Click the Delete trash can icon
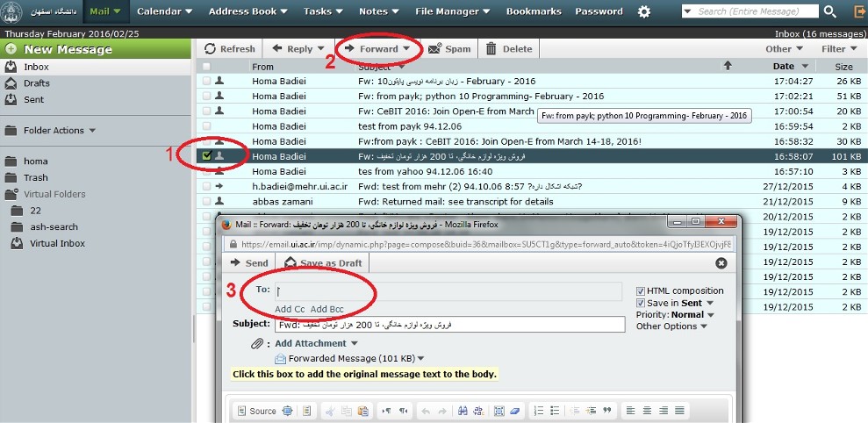 (491, 49)
